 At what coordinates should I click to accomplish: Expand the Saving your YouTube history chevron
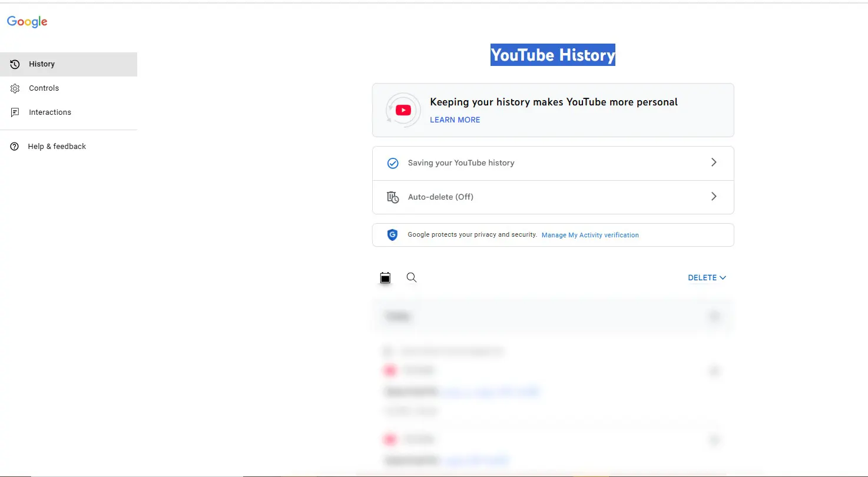click(714, 163)
